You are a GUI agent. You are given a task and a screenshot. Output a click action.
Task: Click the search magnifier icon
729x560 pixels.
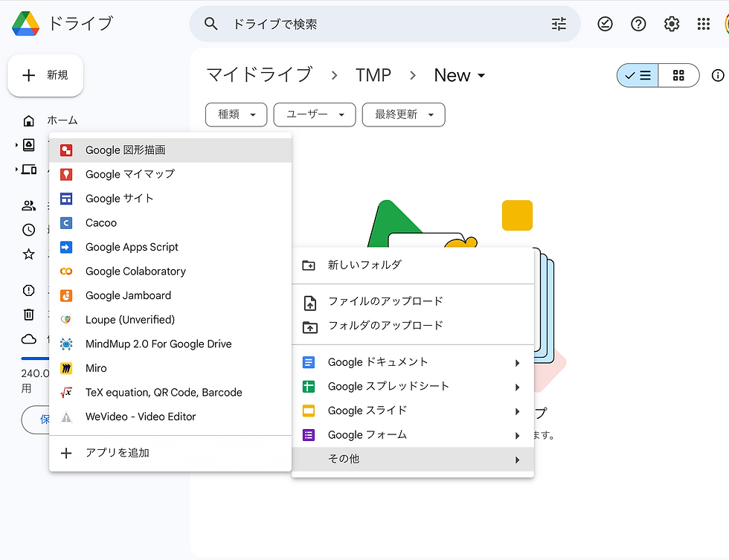coord(211,24)
